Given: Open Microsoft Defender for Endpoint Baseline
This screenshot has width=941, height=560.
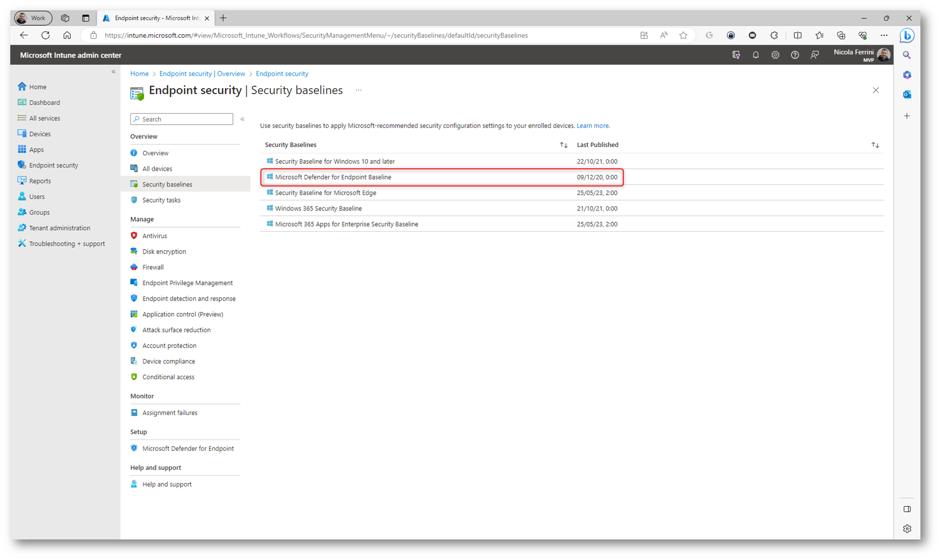Looking at the screenshot, I should coord(333,177).
